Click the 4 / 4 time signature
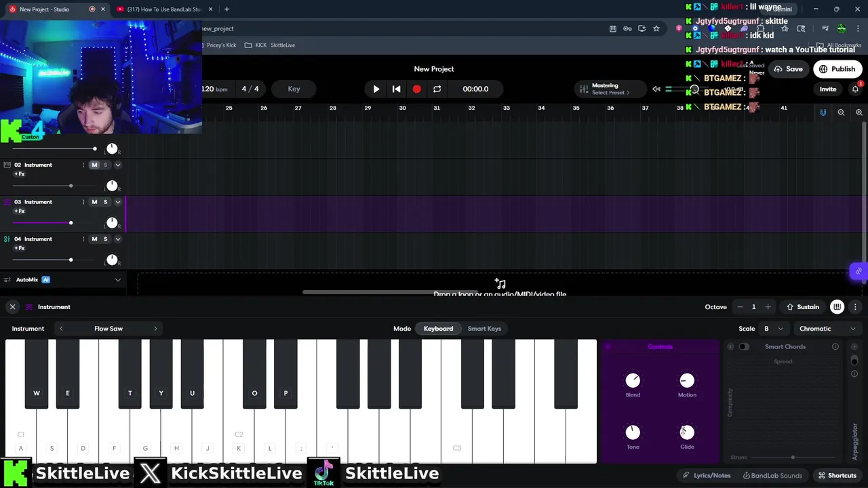This screenshot has width=868, height=488. tap(250, 89)
